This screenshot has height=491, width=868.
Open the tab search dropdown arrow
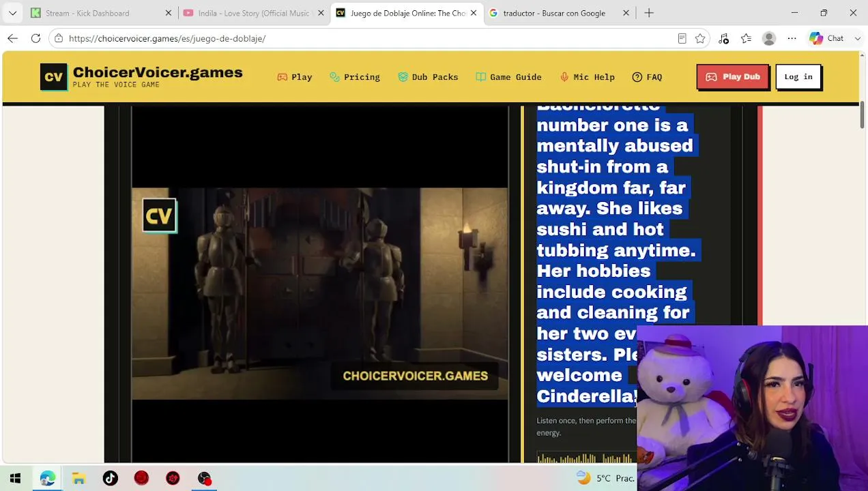[12, 13]
